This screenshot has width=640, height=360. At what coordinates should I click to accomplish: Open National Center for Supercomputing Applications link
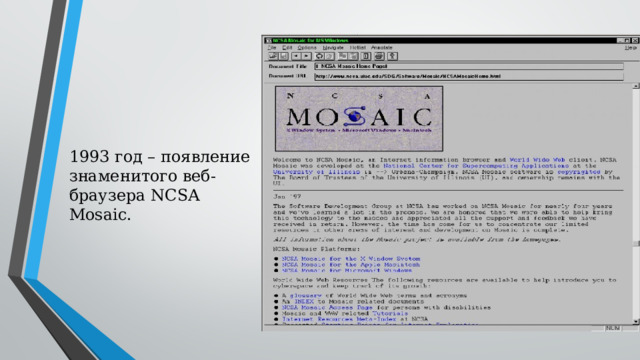point(476,166)
